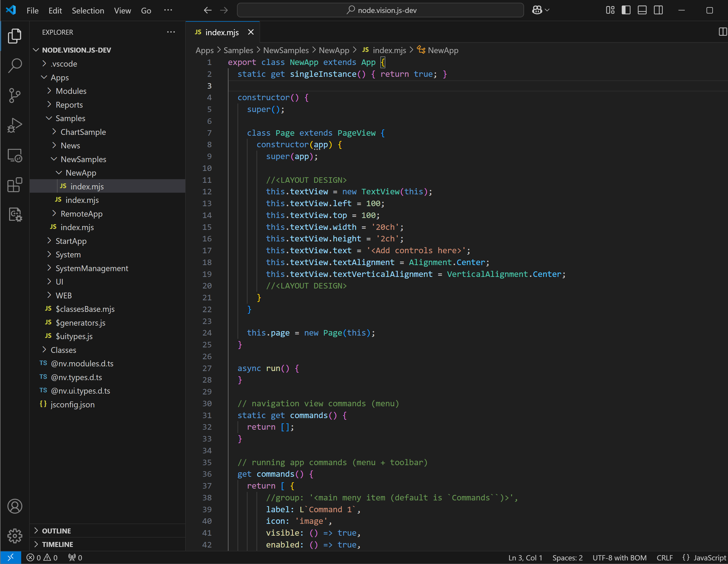
Task: Click the Spaces: 2 indentation indicator
Action: point(567,557)
